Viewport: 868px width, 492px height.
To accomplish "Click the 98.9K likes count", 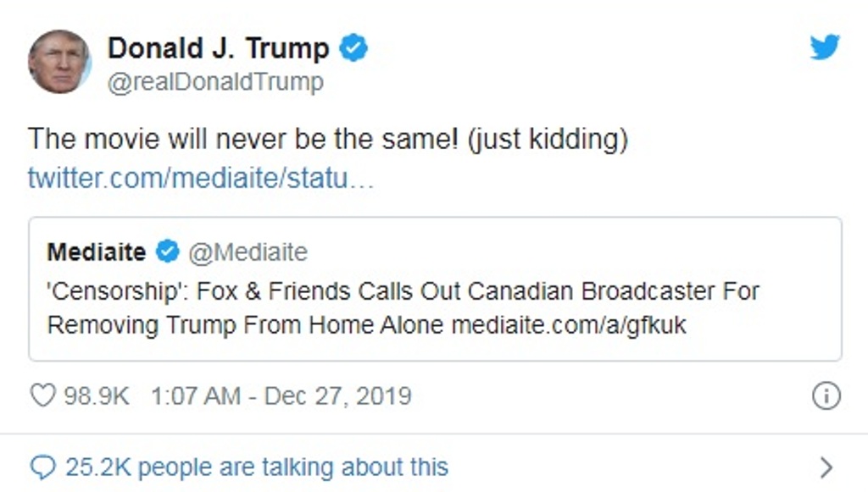I will click(97, 395).
